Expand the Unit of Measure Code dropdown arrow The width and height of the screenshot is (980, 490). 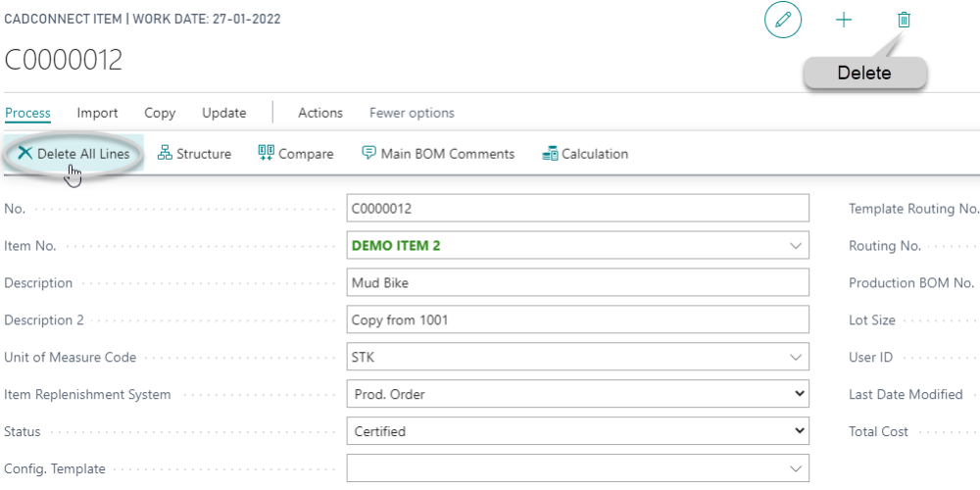coord(796,358)
